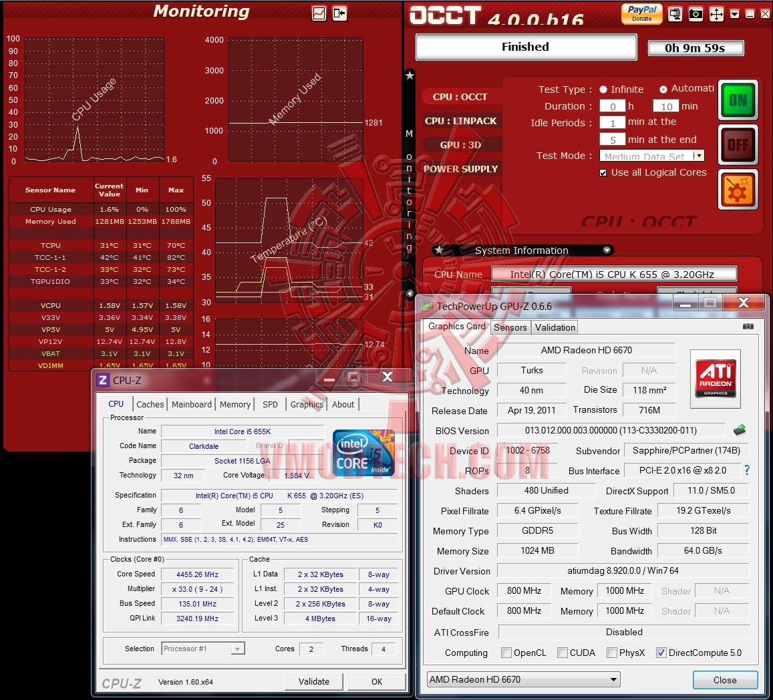Toggle the PhysX checkbox in GPU-Z

pos(611,653)
